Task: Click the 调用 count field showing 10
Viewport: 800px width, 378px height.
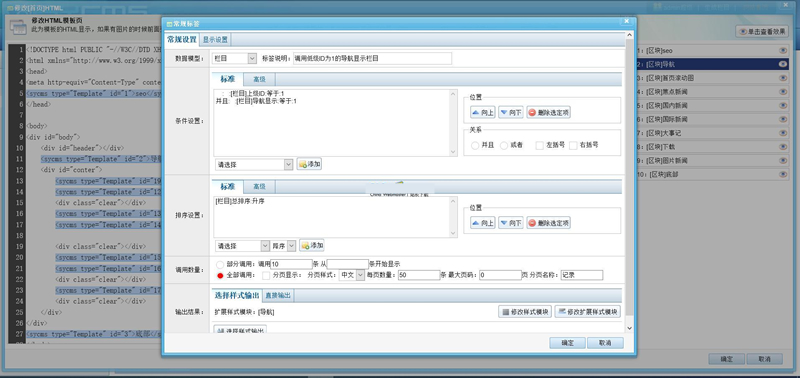Action: tap(291, 264)
